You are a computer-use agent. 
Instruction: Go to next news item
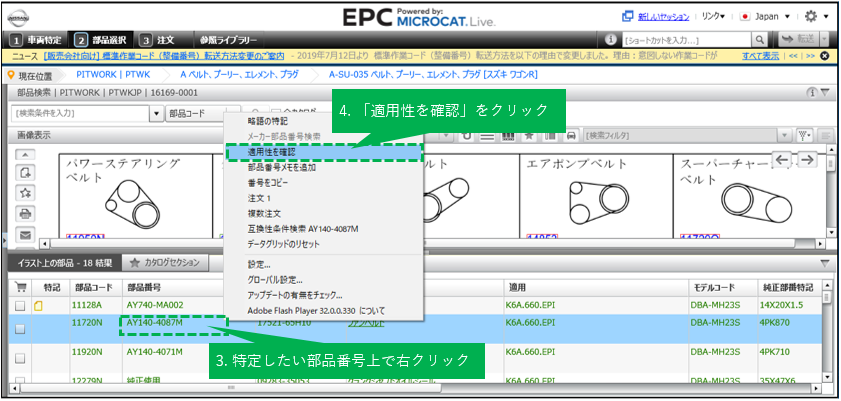(x=810, y=55)
